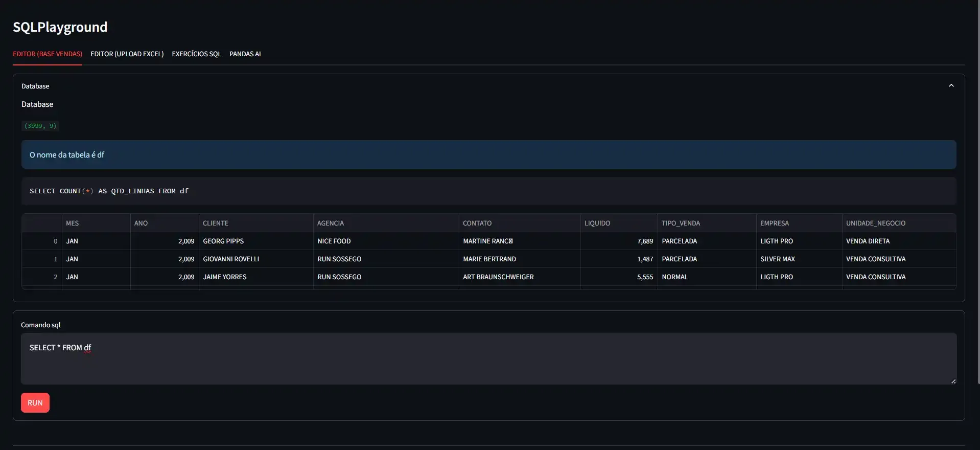Click row index 1 cell
This screenshot has height=450, width=980.
[42, 259]
